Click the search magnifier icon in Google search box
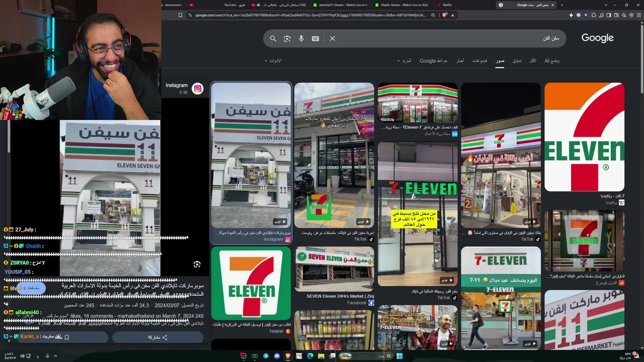This screenshot has width=644, height=362. click(273, 39)
